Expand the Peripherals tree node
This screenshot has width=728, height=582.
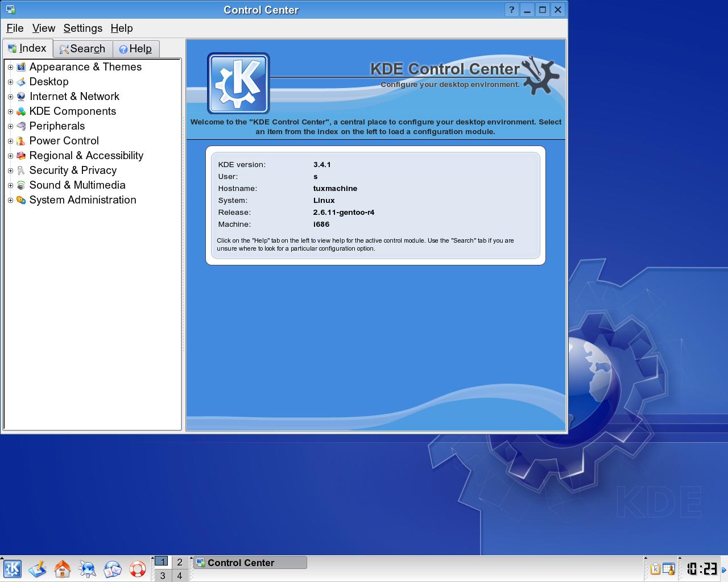click(x=10, y=126)
